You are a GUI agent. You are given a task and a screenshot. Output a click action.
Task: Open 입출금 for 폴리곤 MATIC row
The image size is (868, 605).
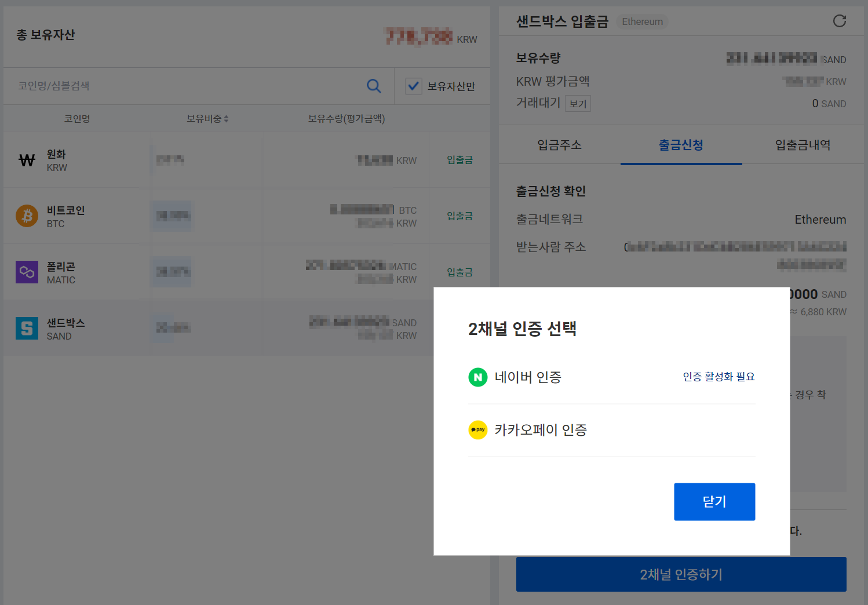click(x=459, y=272)
